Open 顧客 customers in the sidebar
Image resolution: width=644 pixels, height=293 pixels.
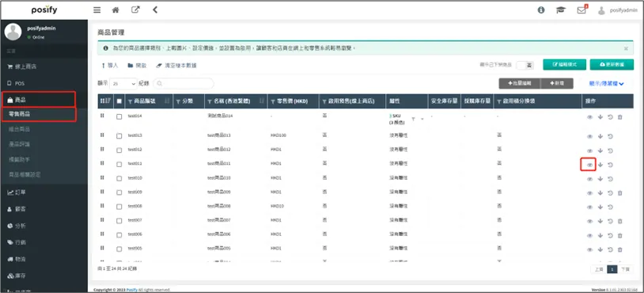click(x=44, y=209)
